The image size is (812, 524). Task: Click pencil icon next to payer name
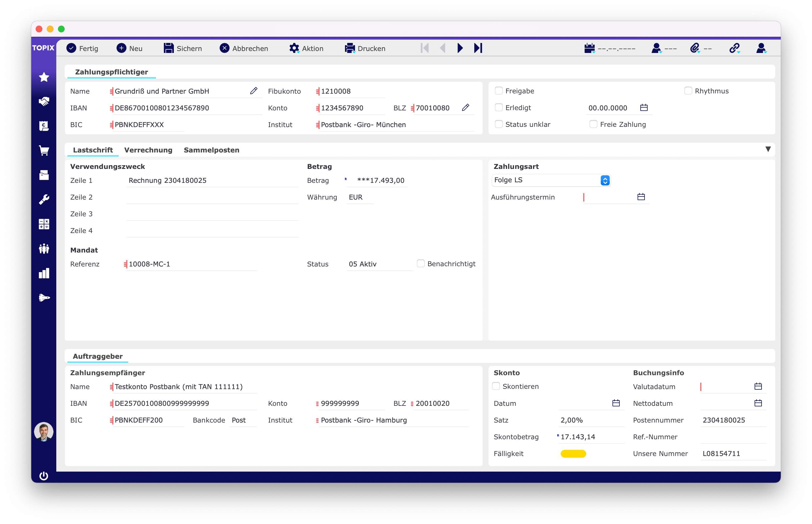pyautogui.click(x=253, y=91)
